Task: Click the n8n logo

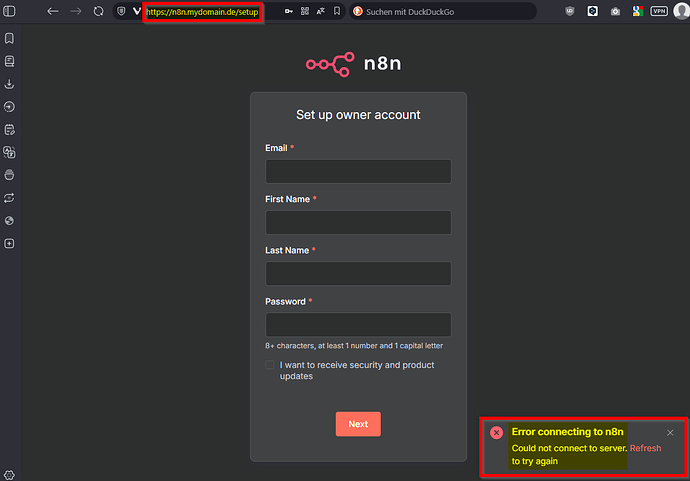Action: click(354, 64)
